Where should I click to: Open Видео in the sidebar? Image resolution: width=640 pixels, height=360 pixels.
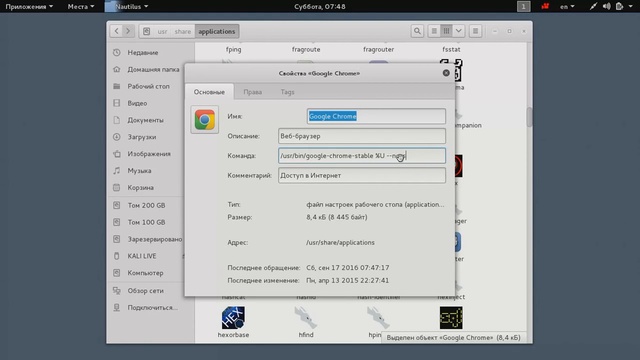coord(137,103)
